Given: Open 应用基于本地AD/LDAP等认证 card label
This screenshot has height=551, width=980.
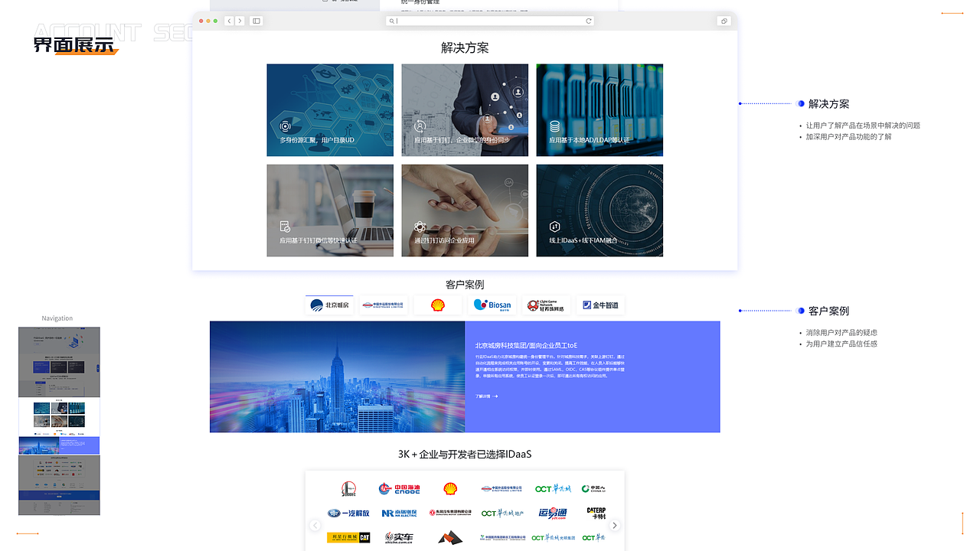Looking at the screenshot, I should coord(589,141).
